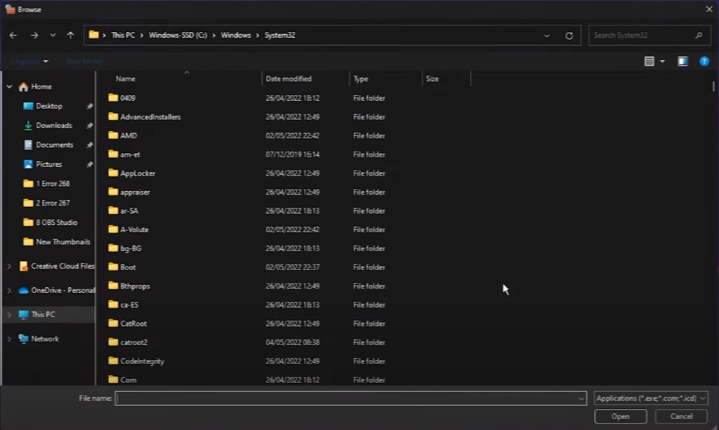Sort by Name column header

(x=125, y=79)
